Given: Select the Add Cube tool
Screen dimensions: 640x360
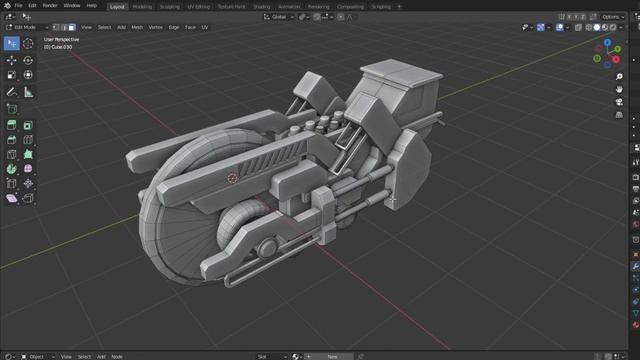Looking at the screenshot, I should pos(12,109).
